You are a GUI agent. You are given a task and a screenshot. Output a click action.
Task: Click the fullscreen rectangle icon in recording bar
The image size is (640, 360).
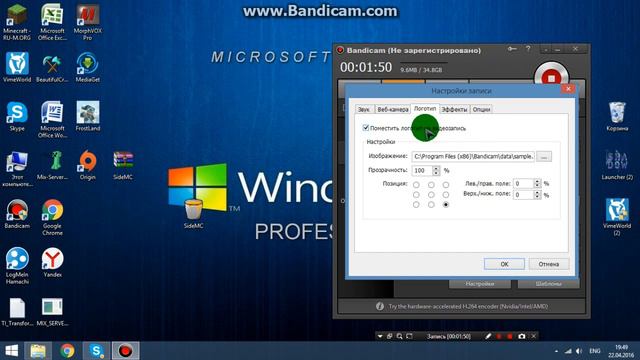point(409,336)
